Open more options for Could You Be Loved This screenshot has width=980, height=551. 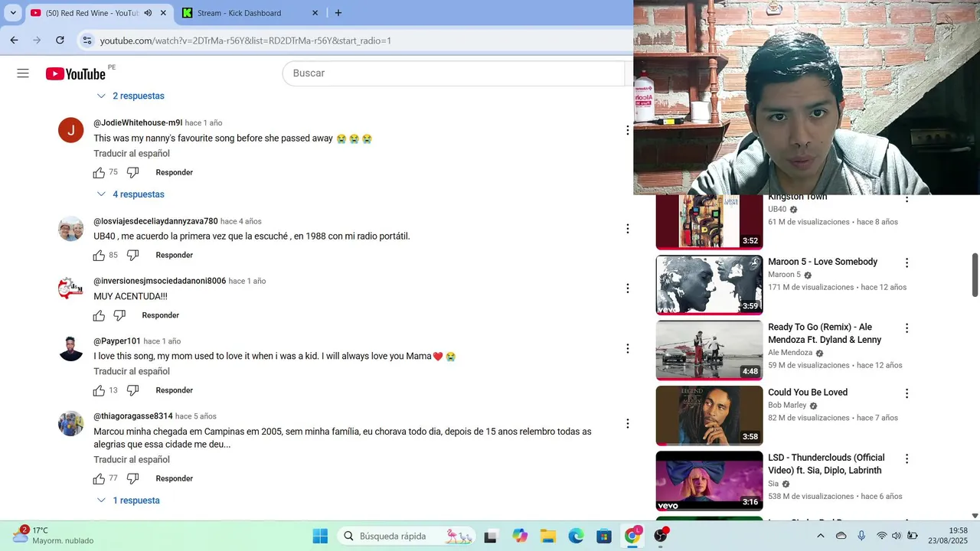906,393
